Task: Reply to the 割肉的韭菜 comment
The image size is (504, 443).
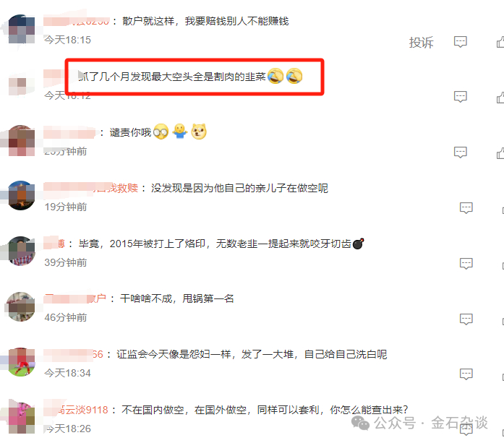Action: [x=461, y=97]
